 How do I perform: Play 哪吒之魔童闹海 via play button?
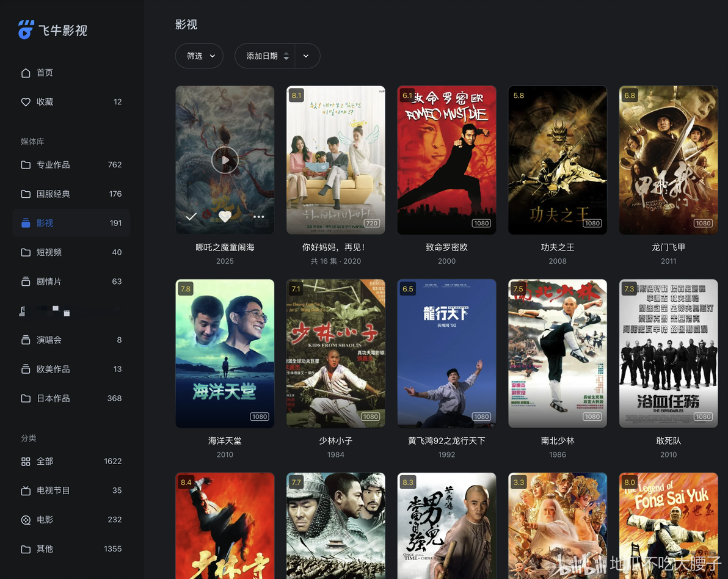pos(225,160)
